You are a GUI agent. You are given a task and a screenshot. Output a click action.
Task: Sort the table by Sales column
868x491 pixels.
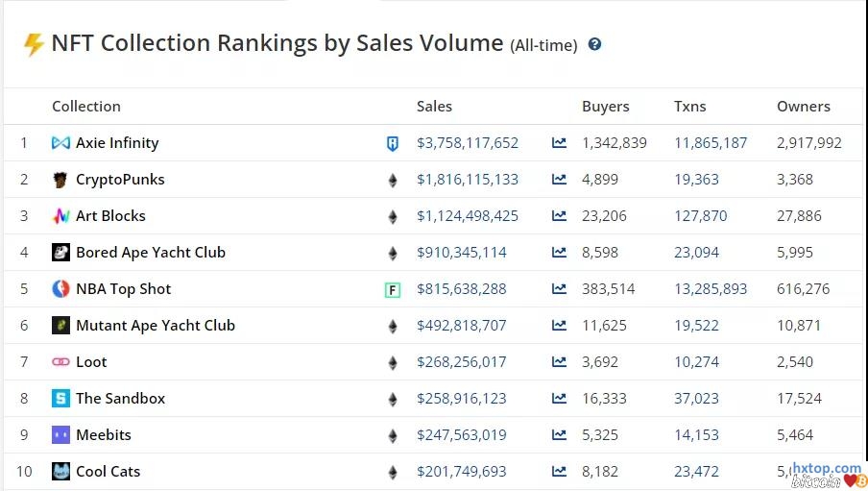(434, 107)
